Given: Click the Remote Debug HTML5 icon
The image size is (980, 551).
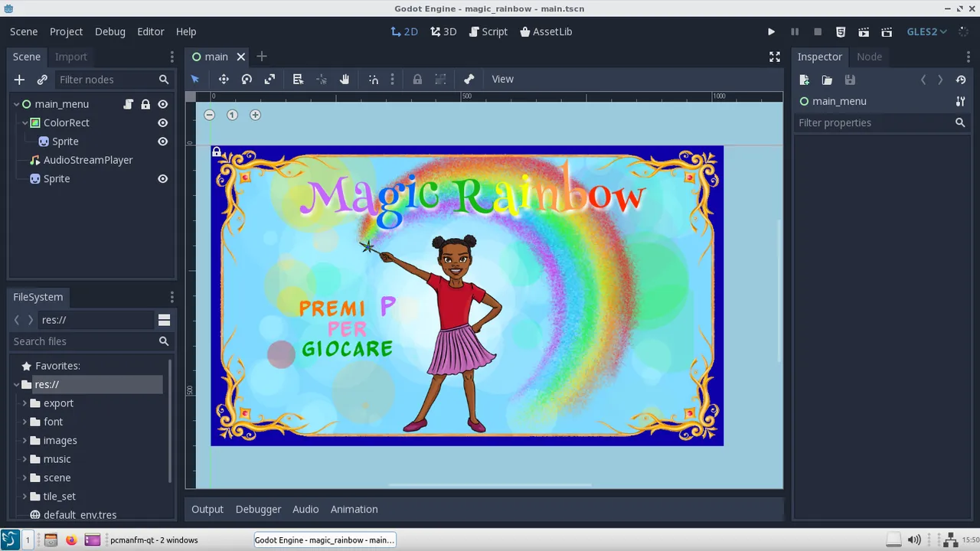Looking at the screenshot, I should [841, 31].
